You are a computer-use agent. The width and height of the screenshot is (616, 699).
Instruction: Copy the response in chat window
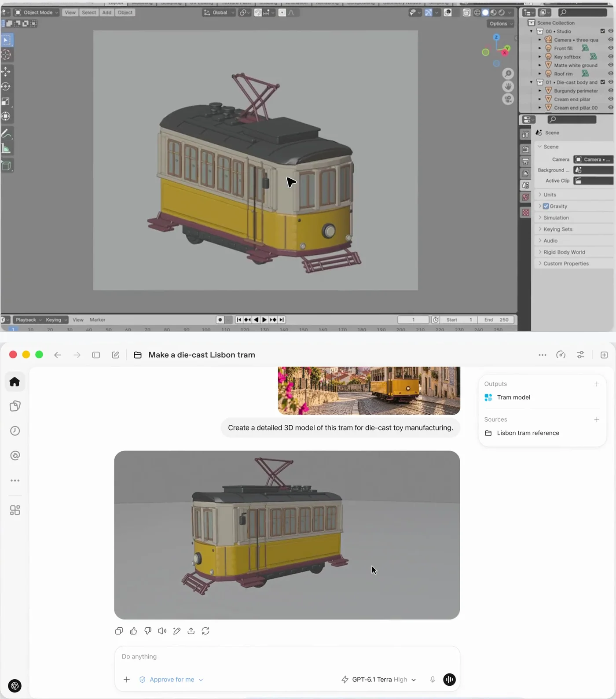pos(119,631)
